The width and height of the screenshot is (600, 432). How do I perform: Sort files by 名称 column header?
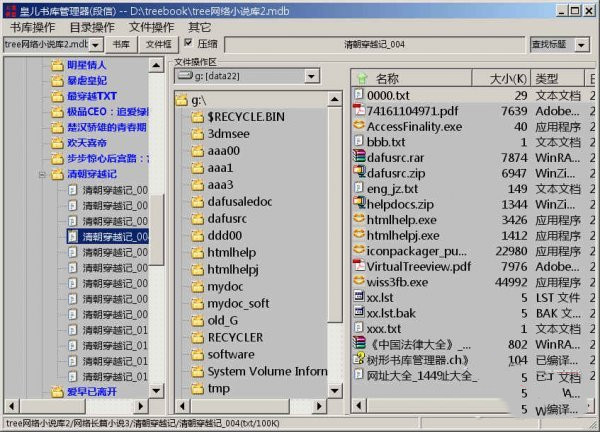[x=412, y=79]
